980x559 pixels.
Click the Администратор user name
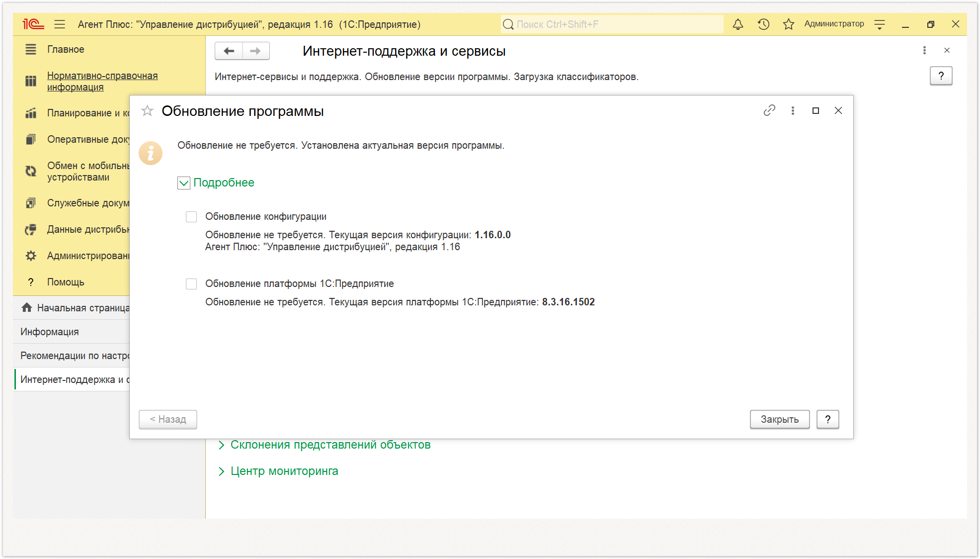point(834,24)
